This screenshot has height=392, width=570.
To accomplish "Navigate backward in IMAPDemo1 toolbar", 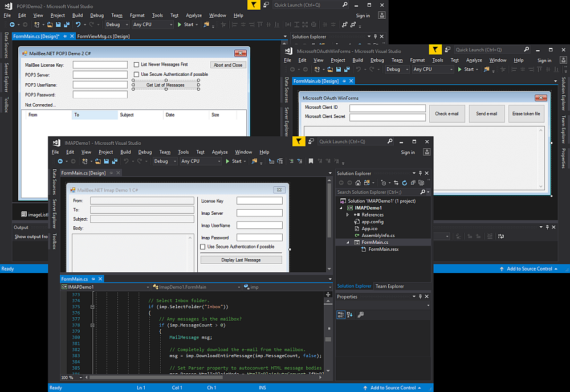I will [60, 161].
